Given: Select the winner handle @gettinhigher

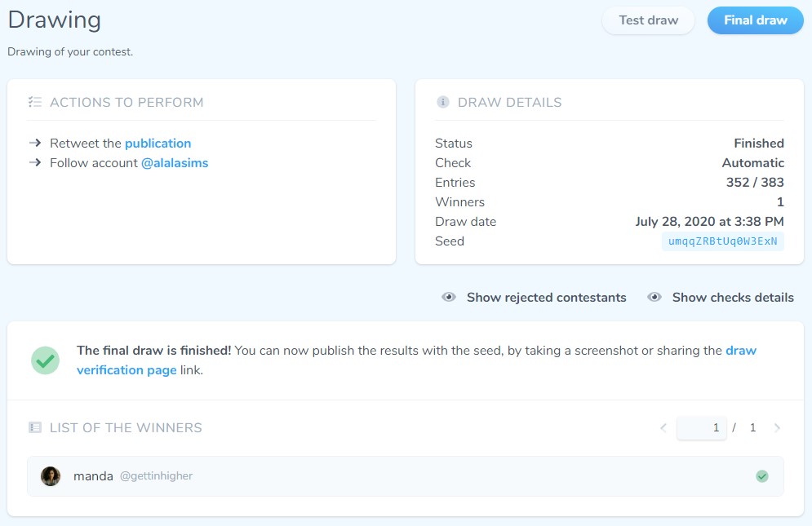Looking at the screenshot, I should pos(156,475).
